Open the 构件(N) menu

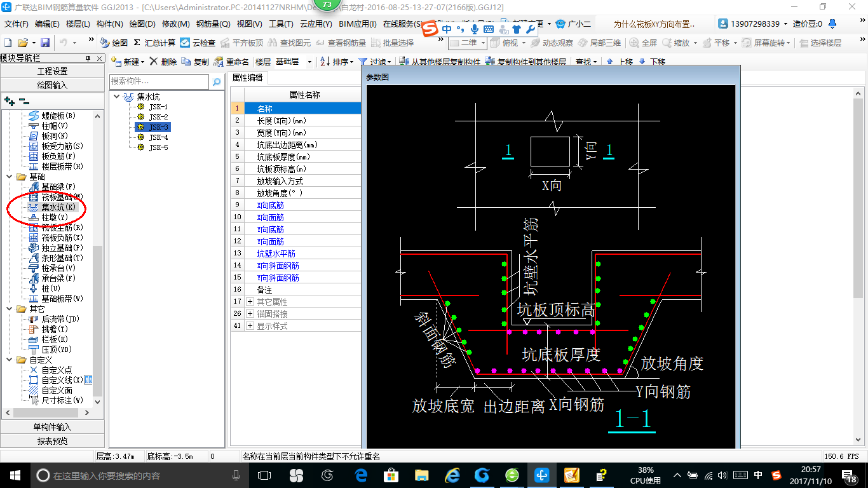pos(110,24)
